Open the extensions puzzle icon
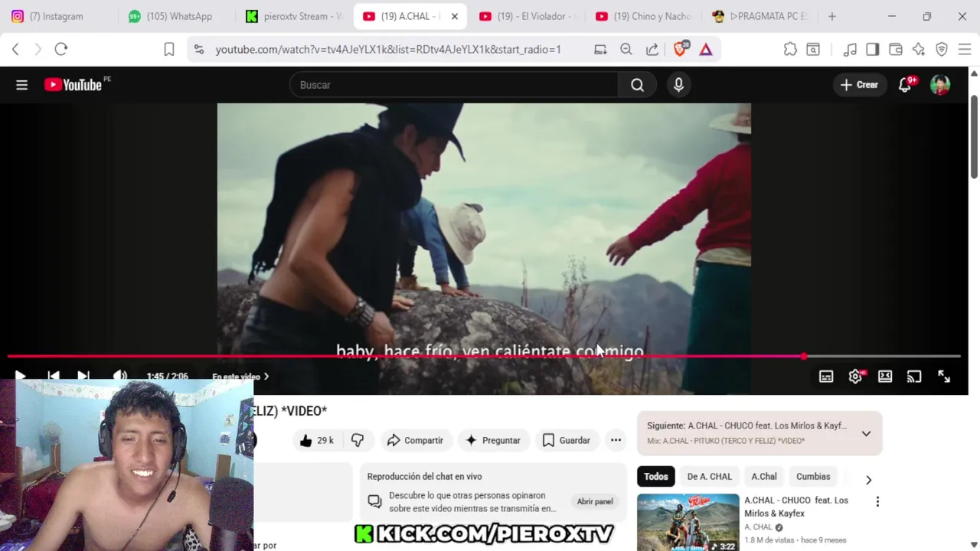The image size is (980, 551). (x=790, y=49)
